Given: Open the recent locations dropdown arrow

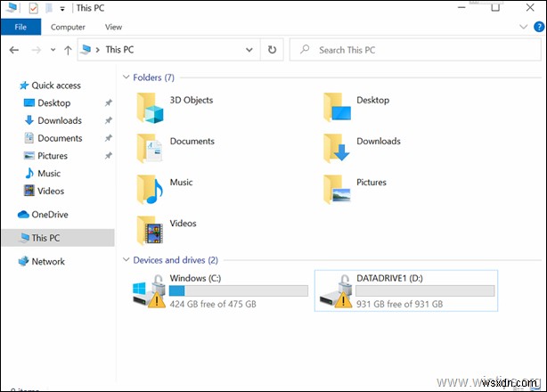Looking at the screenshot, I should click(53, 50).
